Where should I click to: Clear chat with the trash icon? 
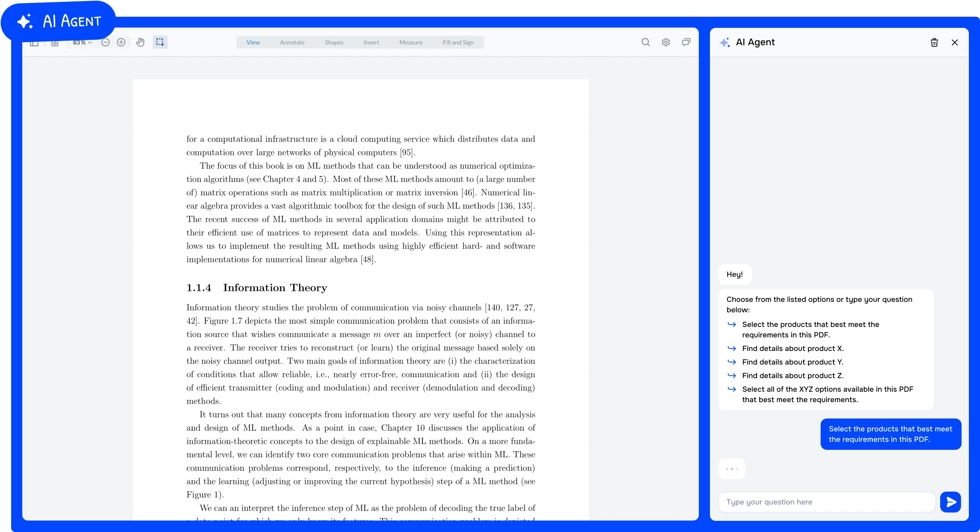[934, 42]
